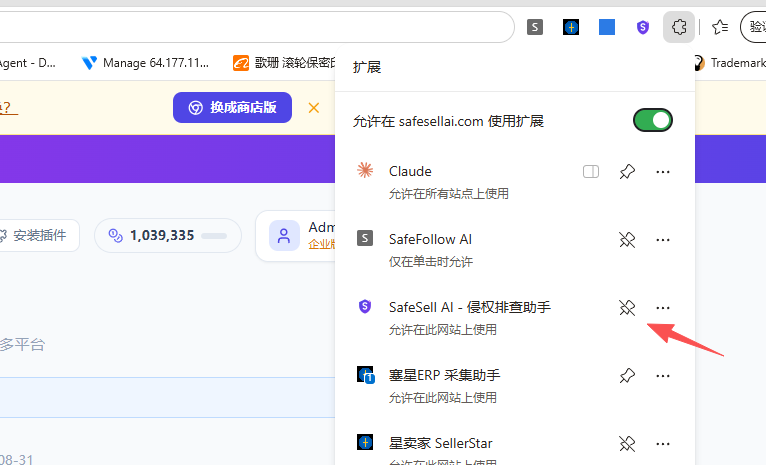Click the SafeFollow AI gray S icon
This screenshot has height=465, width=766.
click(365, 238)
